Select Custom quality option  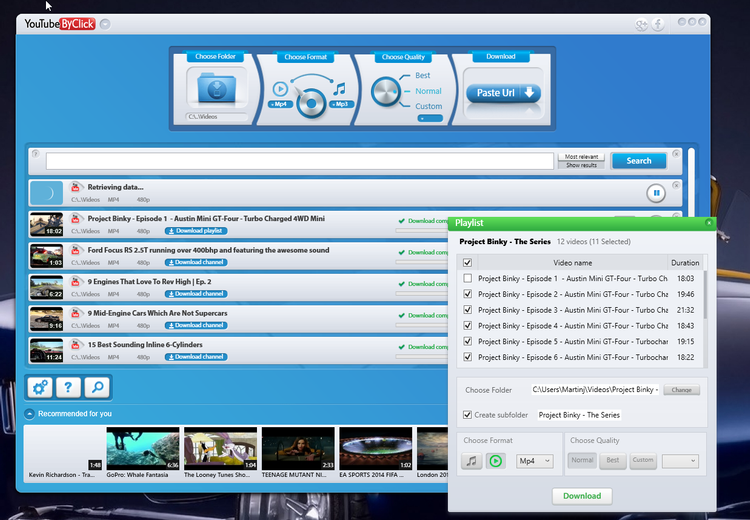tap(429, 106)
